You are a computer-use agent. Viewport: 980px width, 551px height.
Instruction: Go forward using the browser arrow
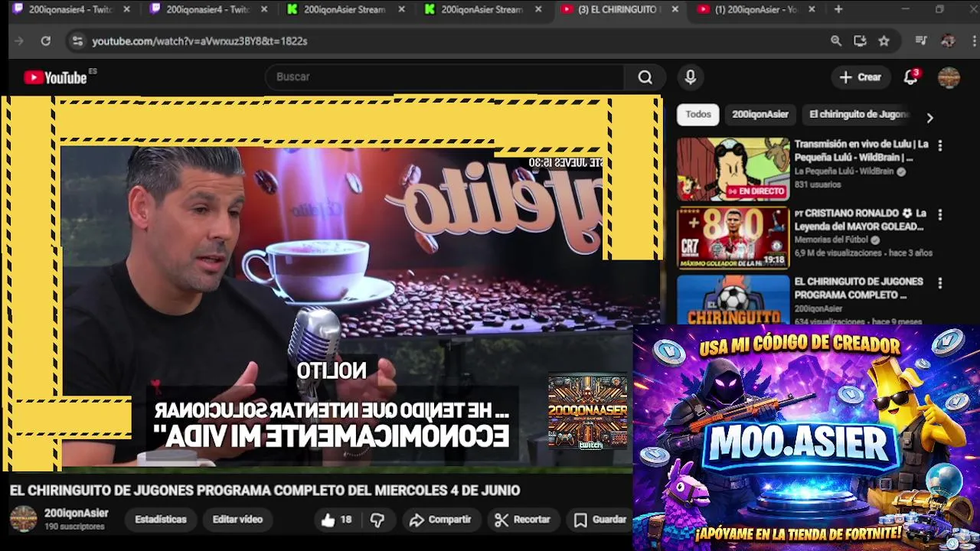pyautogui.click(x=19, y=41)
